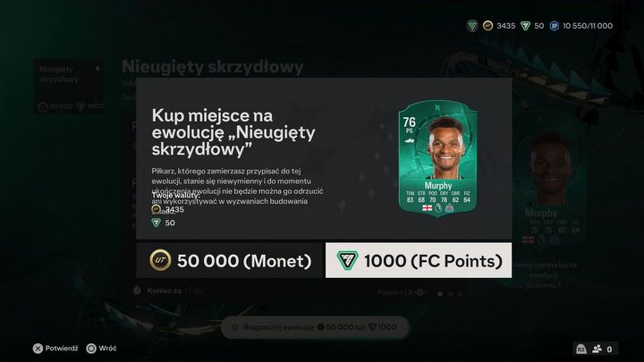Click the XP badge icon near 10 550/11 000
The height and width of the screenshot is (362, 644).
[554, 26]
